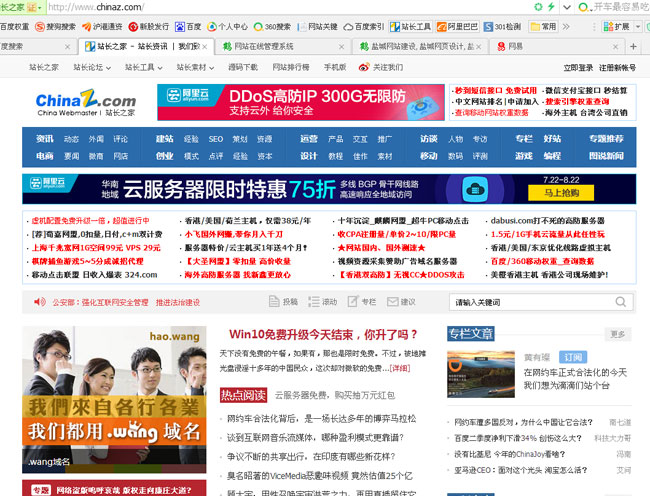Open the 源码下载 nav item

243,67
